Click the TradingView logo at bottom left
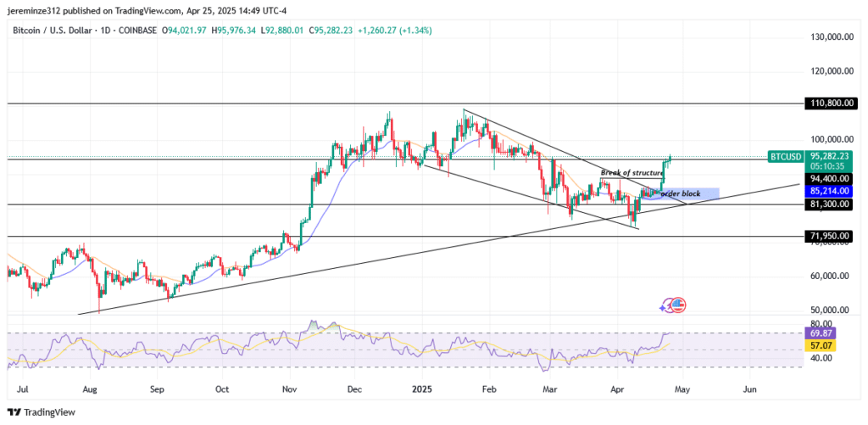Viewport: 868px width, 425px height. tap(41, 412)
